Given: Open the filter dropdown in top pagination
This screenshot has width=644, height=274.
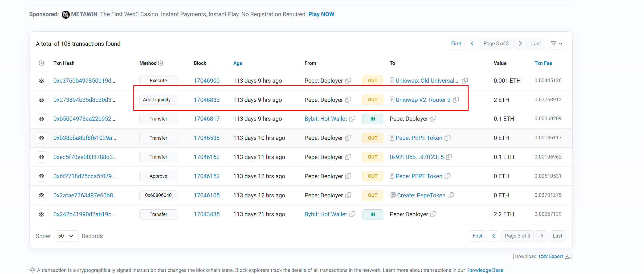Looking at the screenshot, I should click(557, 44).
